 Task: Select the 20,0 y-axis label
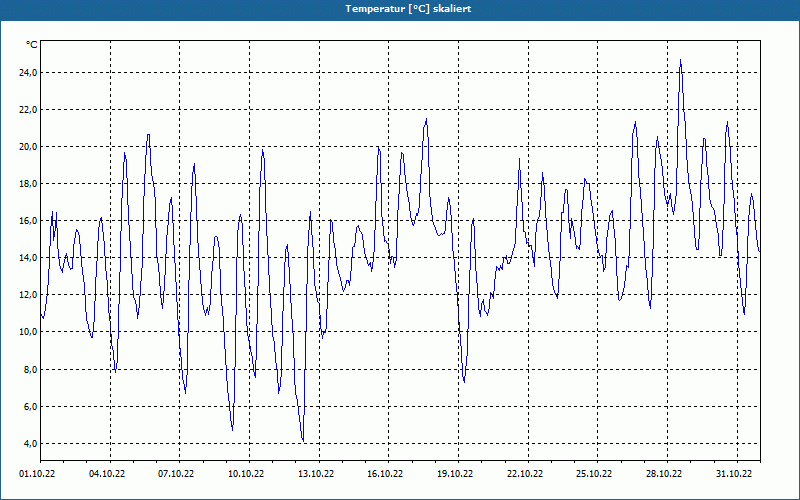(28, 147)
